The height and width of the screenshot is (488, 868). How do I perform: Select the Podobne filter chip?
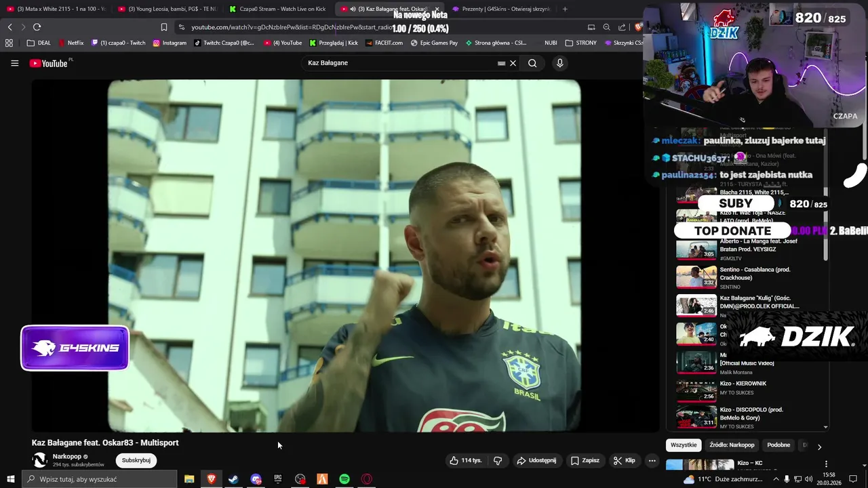(x=778, y=445)
